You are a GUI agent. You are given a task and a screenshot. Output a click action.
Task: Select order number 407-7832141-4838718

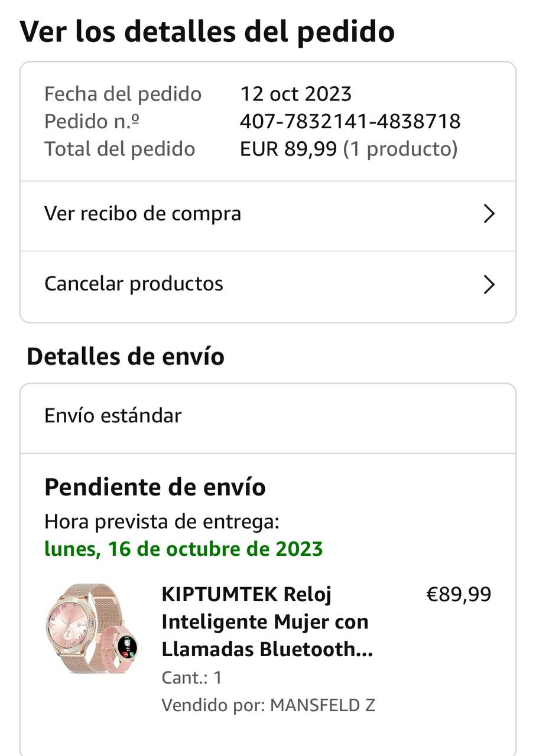350,122
